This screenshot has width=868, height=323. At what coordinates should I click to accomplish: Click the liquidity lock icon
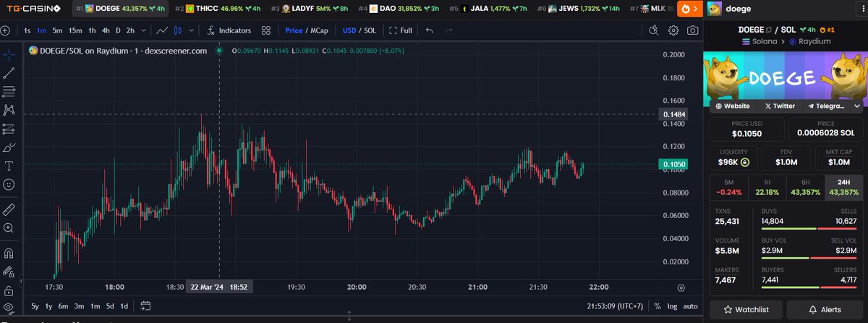coord(744,162)
